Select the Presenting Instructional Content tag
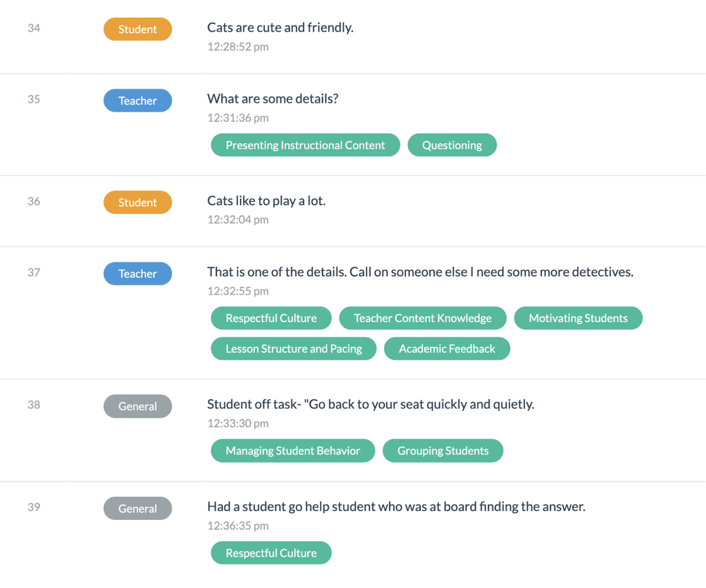The height and width of the screenshot is (588, 706). (305, 144)
